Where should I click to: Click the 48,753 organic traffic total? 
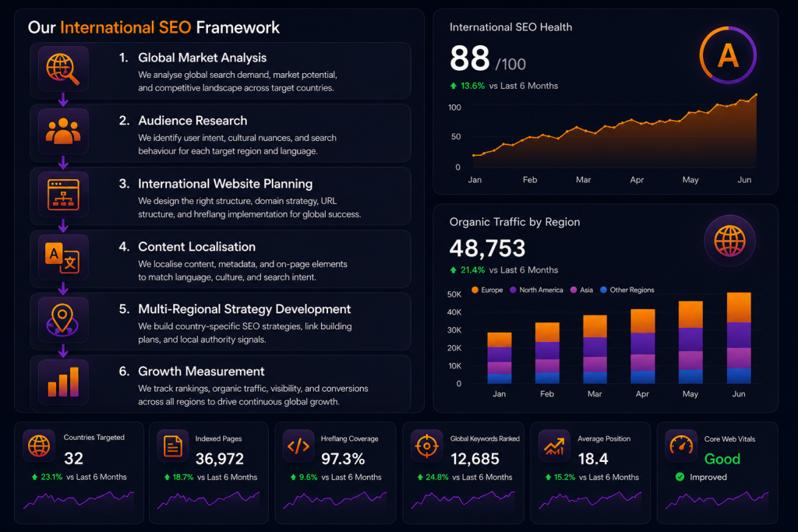coord(487,248)
